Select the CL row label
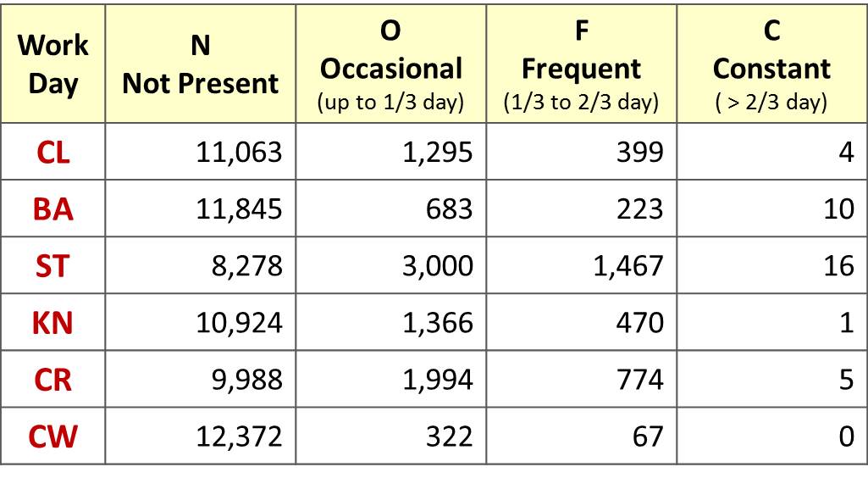 (53, 152)
